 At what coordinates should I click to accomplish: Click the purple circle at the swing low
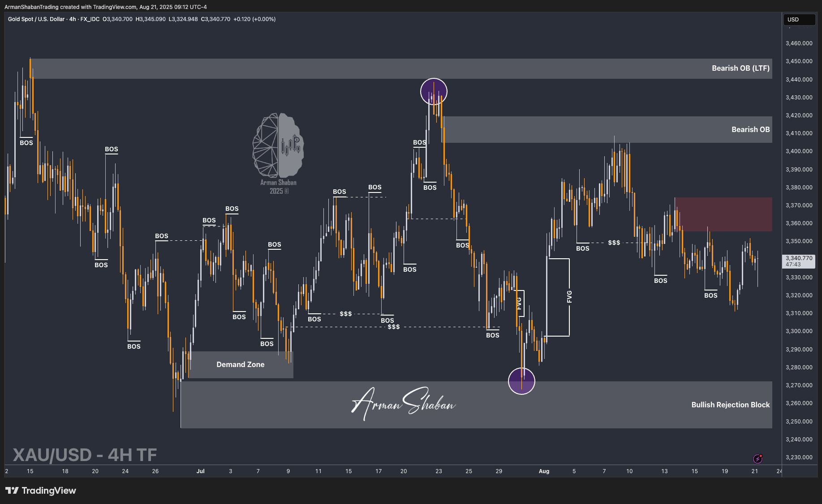pyautogui.click(x=521, y=381)
